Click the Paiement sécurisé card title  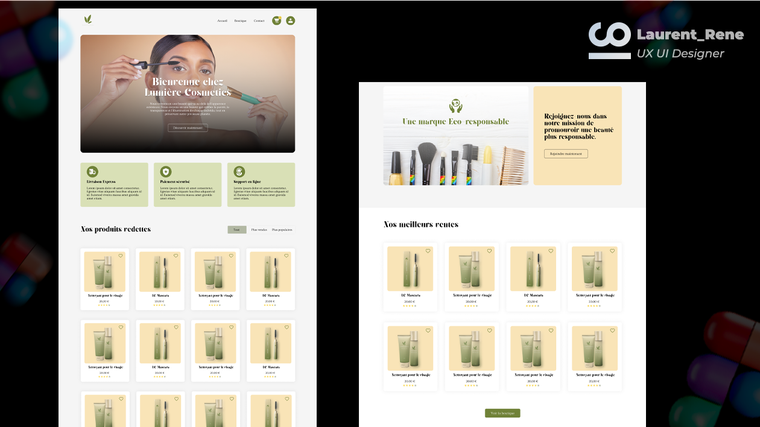[175, 182]
